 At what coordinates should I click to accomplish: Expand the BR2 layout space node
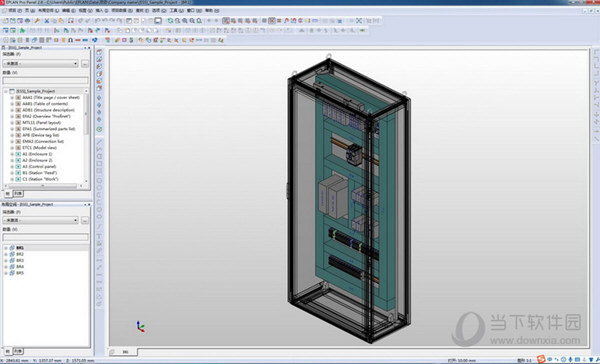coord(6,254)
